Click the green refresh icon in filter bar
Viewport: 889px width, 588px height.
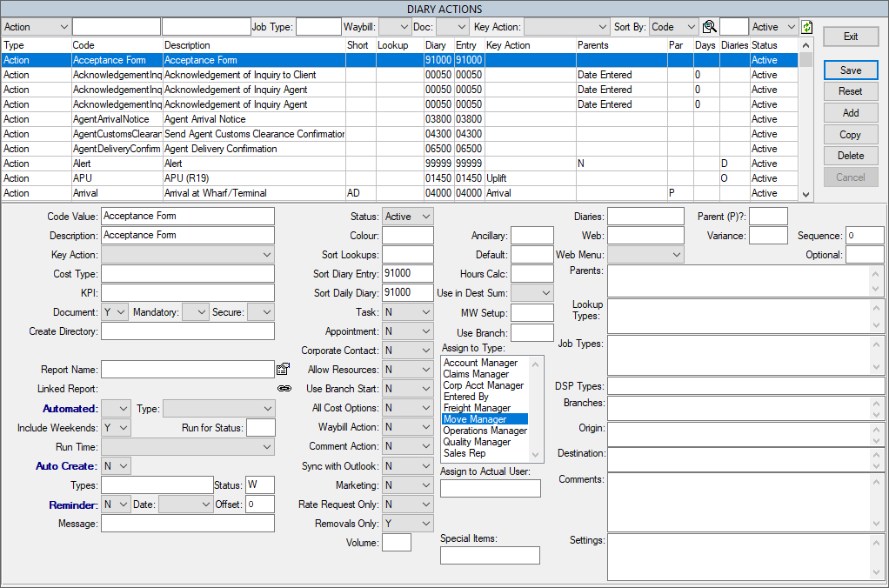point(806,27)
